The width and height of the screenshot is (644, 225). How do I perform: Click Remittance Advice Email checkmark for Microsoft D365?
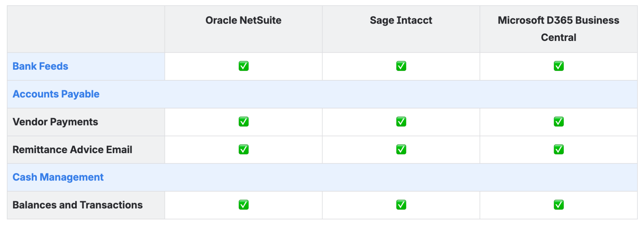559,149
